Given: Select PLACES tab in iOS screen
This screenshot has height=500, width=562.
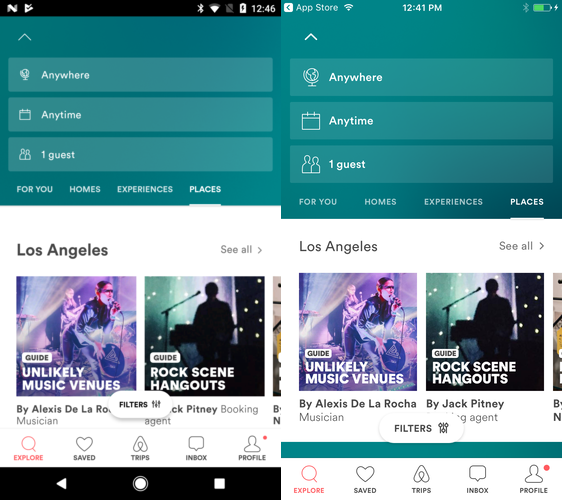Looking at the screenshot, I should (x=527, y=202).
